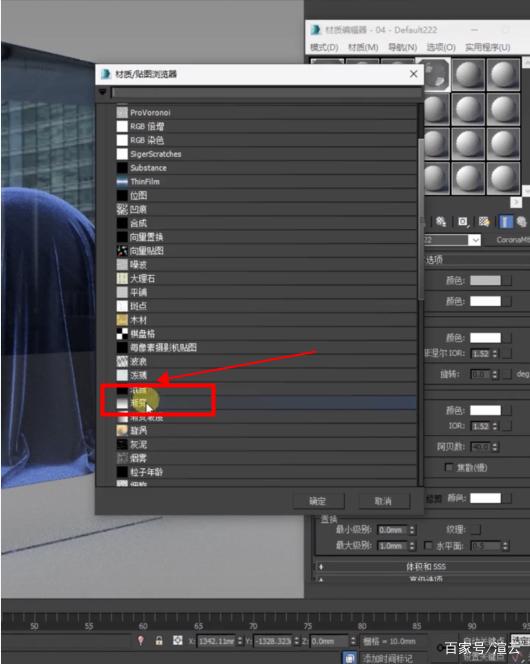Click the checkerboard icon of 棋盘格 map
530x664 pixels.
pos(122,334)
